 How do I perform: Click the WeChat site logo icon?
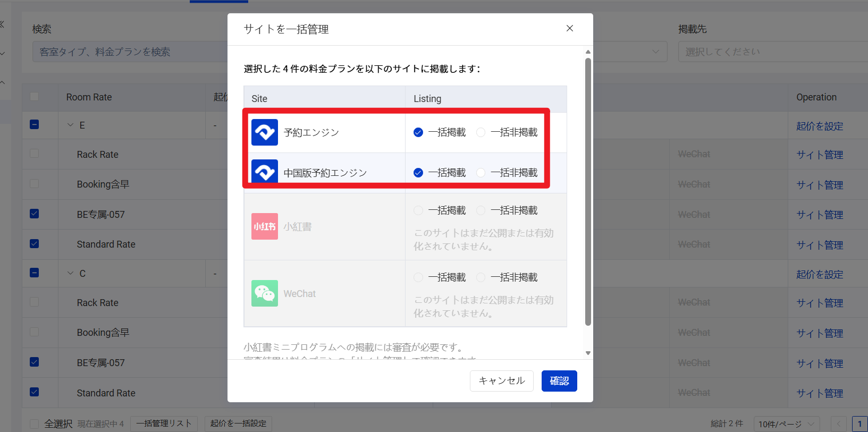pyautogui.click(x=265, y=293)
